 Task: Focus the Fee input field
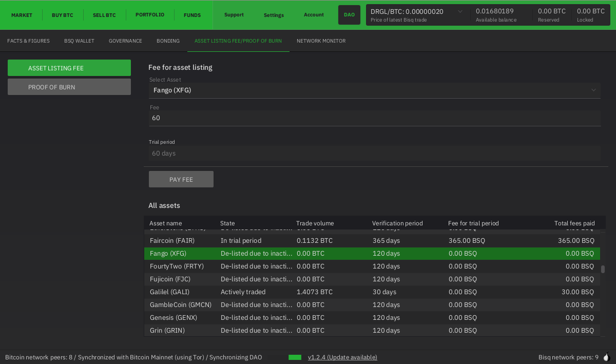coord(375,118)
